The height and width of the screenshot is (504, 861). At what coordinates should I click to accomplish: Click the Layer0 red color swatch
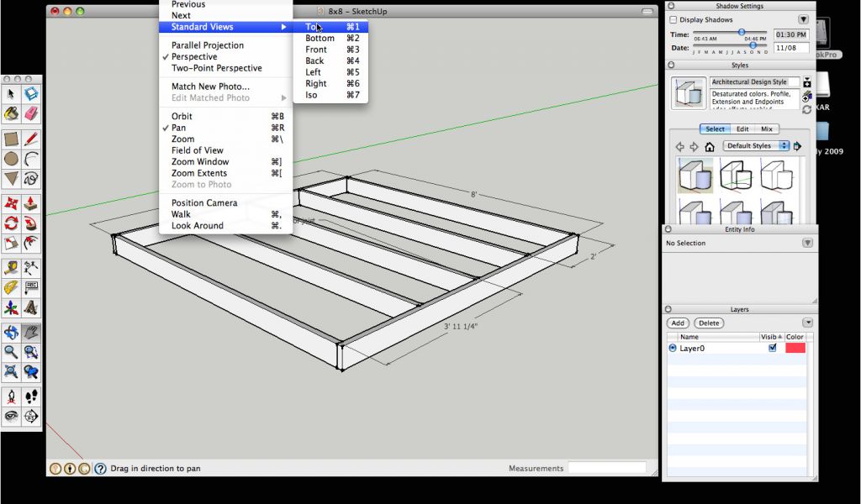click(795, 348)
